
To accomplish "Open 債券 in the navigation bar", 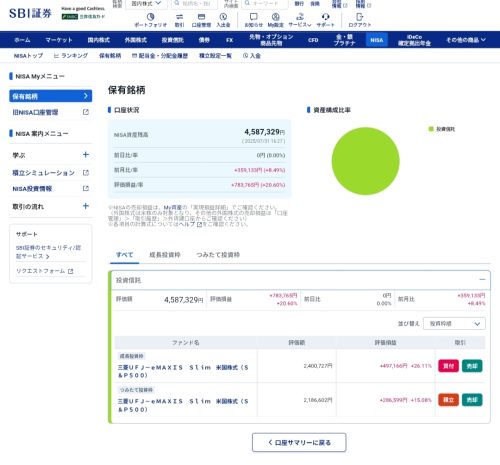I will click(x=204, y=40).
